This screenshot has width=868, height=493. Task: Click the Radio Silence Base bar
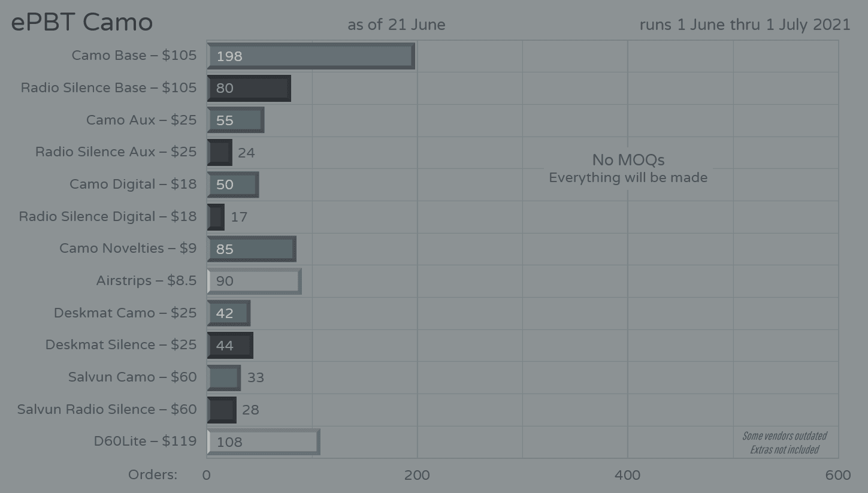click(249, 88)
